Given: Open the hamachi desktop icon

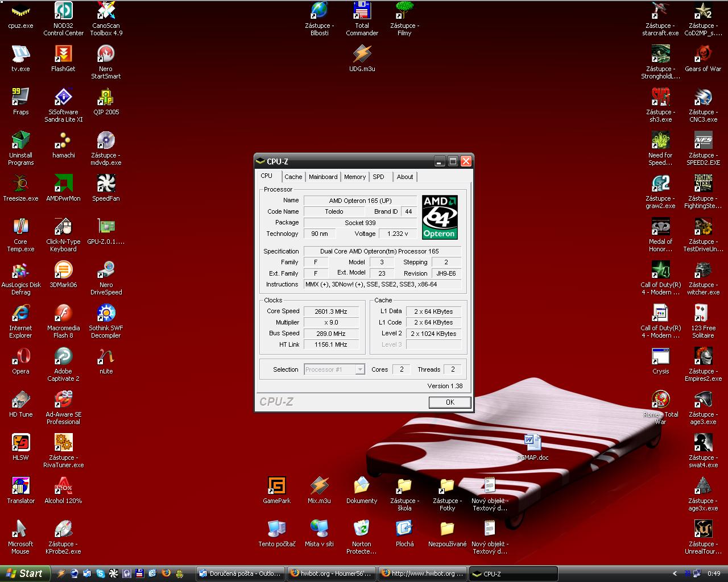Looking at the screenshot, I should click(x=63, y=145).
